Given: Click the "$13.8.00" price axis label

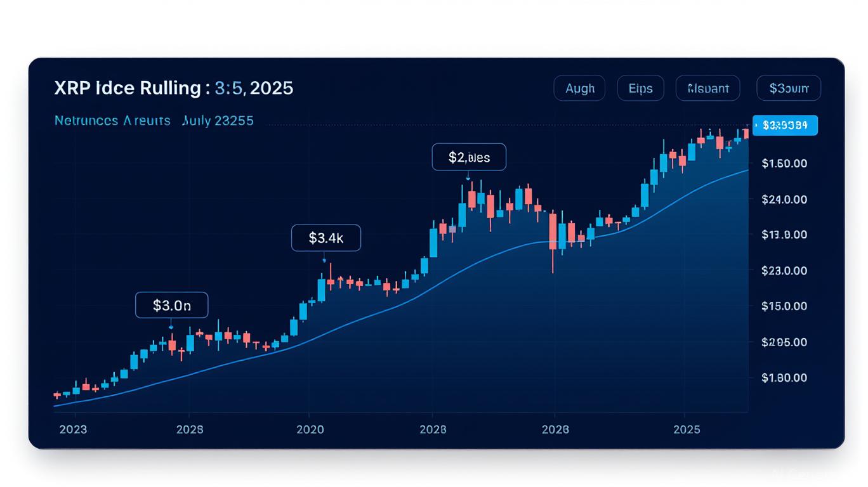Looking at the screenshot, I should (x=784, y=235).
